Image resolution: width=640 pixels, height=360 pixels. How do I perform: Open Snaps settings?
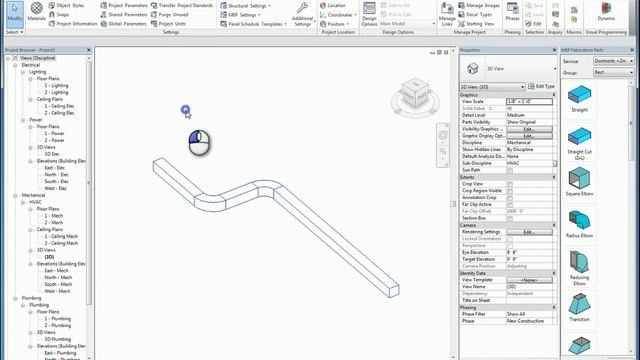(x=59, y=14)
